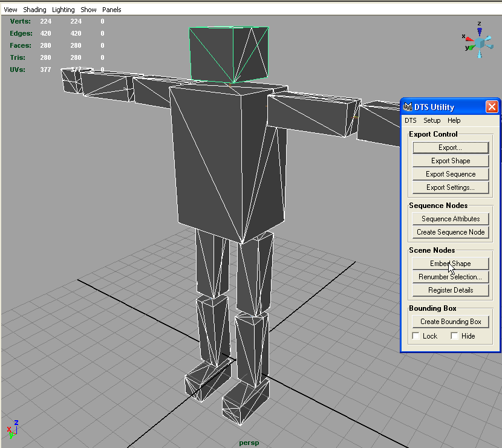Viewport: 502px width, 448px height.
Task: Enable the Lock bounding box checkbox
Action: pyautogui.click(x=416, y=336)
